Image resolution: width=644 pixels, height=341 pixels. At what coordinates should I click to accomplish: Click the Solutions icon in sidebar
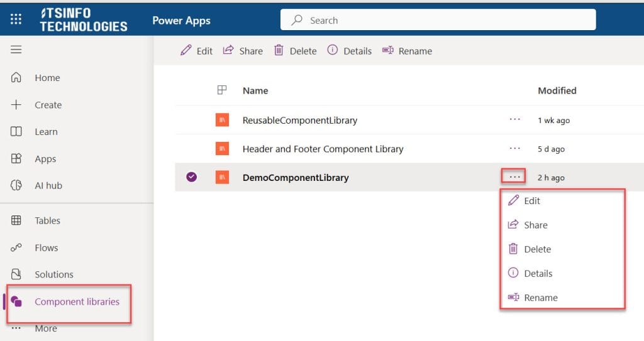click(16, 274)
